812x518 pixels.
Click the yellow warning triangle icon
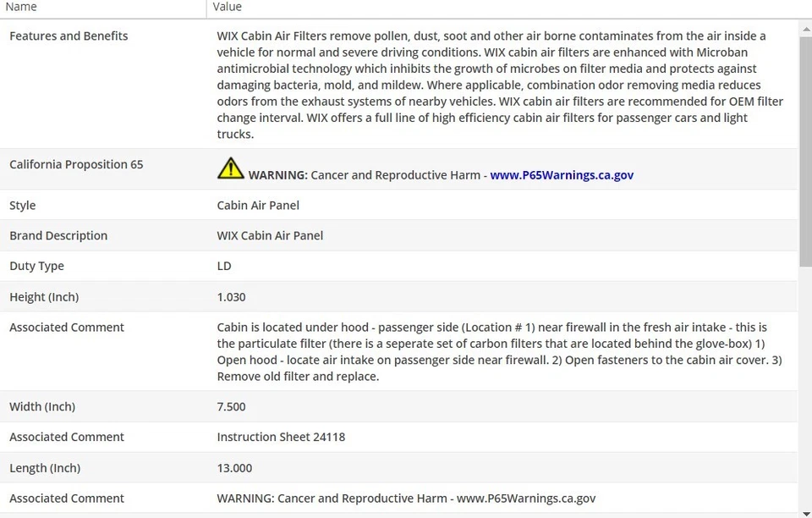pyautogui.click(x=230, y=168)
